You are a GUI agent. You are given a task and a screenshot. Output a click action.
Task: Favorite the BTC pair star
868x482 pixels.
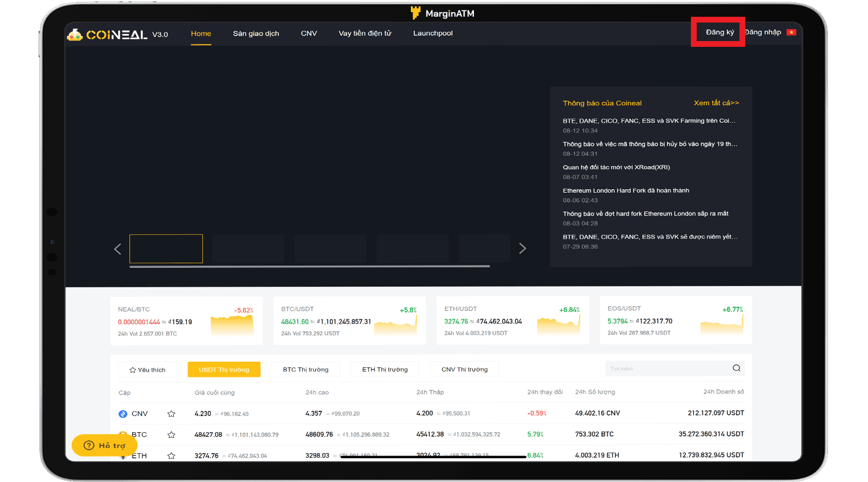171,435
